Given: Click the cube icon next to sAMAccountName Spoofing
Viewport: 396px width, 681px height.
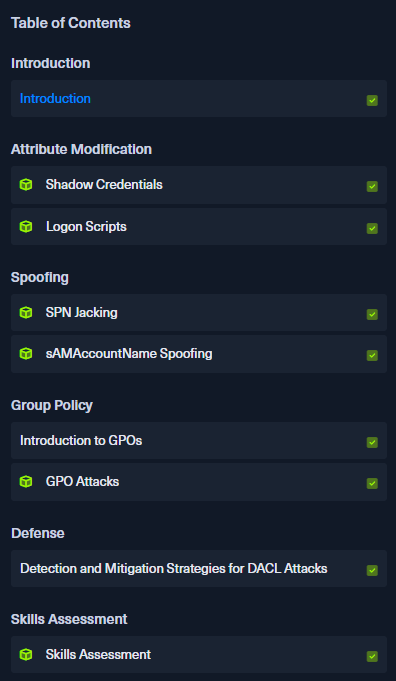Looking at the screenshot, I should pyautogui.click(x=26, y=354).
